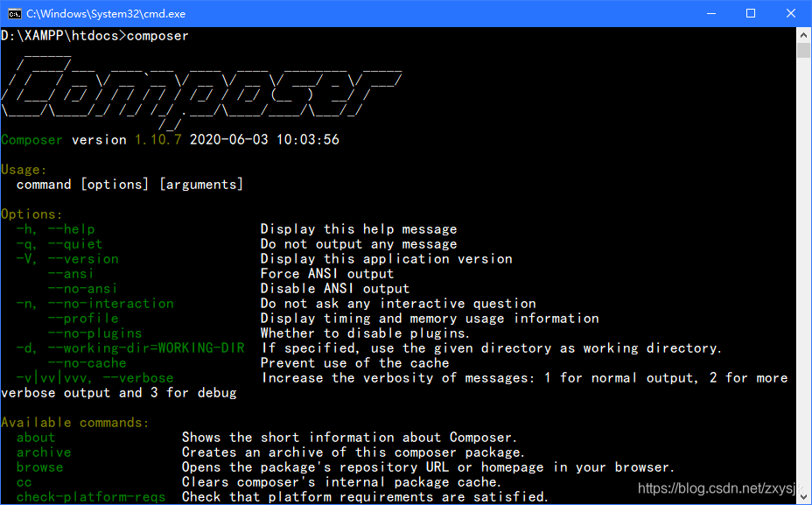Click the '-n, --no-interaction' option
The width and height of the screenshot is (812, 505).
[x=94, y=304]
